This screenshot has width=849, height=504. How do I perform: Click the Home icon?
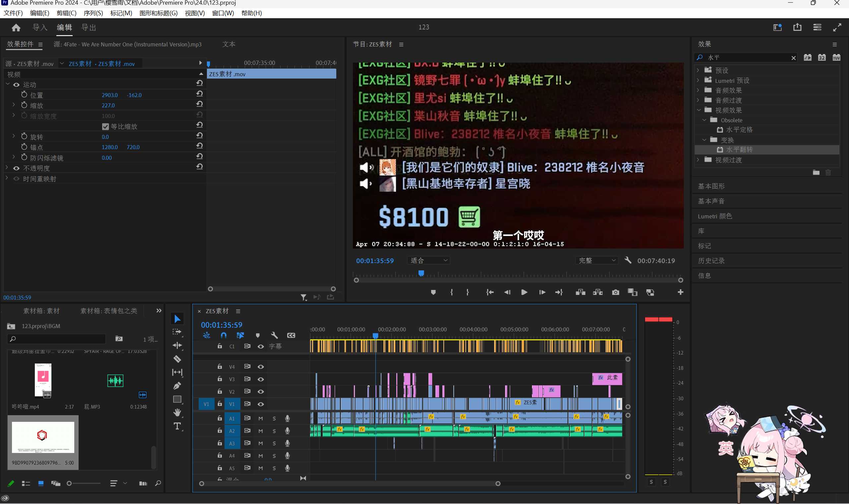click(16, 28)
